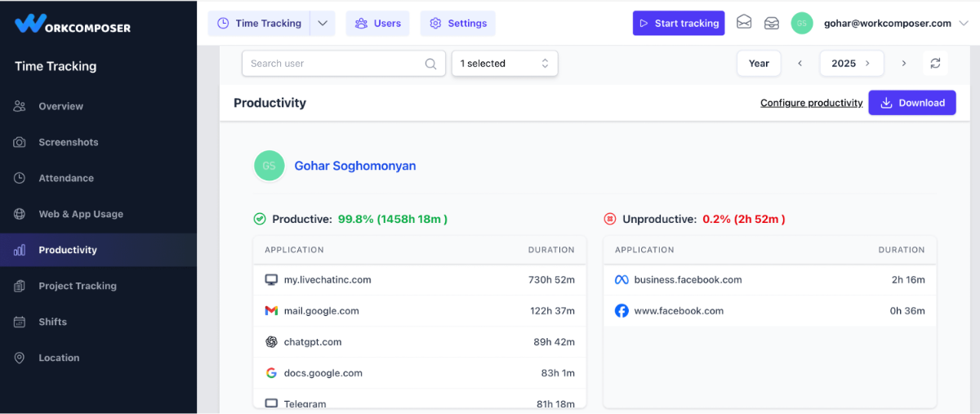This screenshot has width=980, height=414.
Task: Expand the Time Tracking dropdown arrow
Action: point(323,23)
